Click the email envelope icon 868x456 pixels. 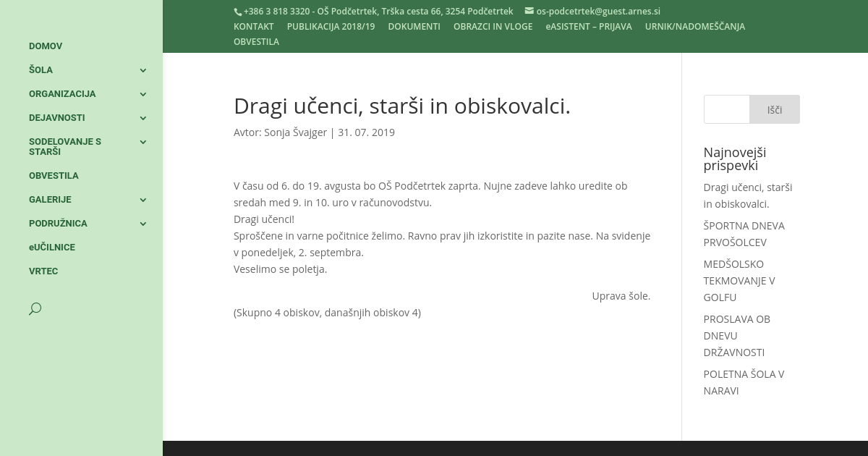[529, 11]
